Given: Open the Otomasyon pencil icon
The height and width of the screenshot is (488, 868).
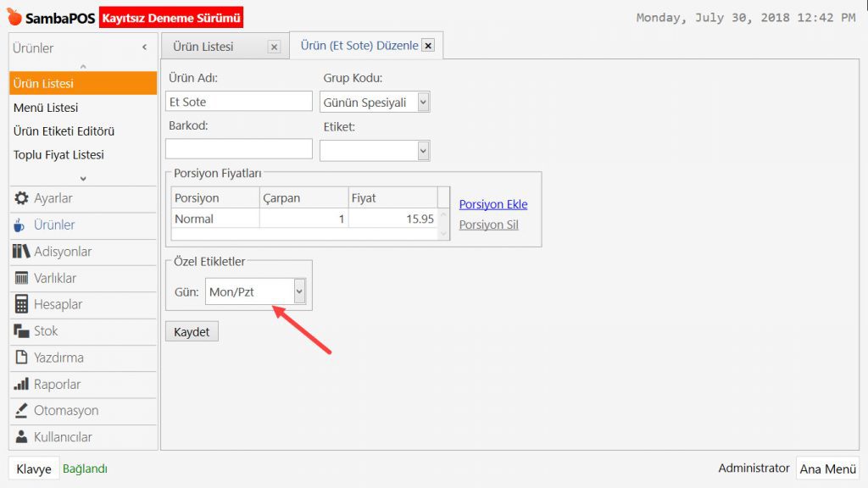Looking at the screenshot, I should pos(22,411).
